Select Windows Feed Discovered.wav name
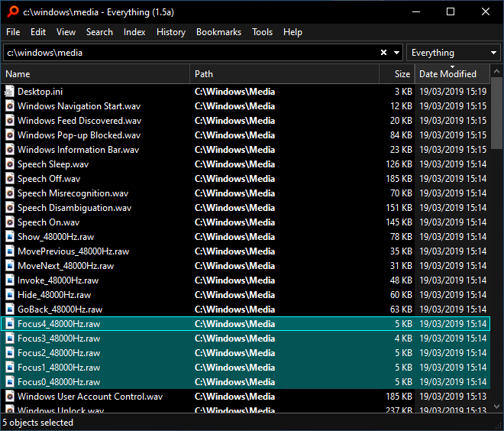Screen dimensions: 504x431 tap(79, 121)
